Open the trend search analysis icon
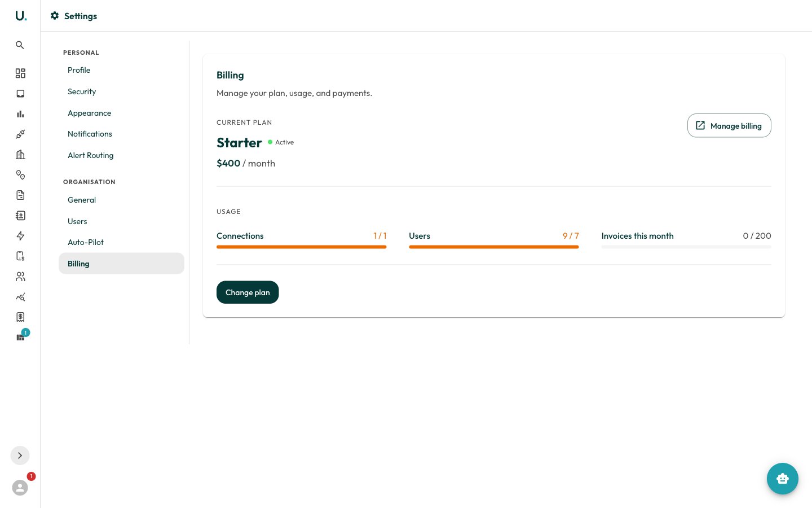 [20, 297]
